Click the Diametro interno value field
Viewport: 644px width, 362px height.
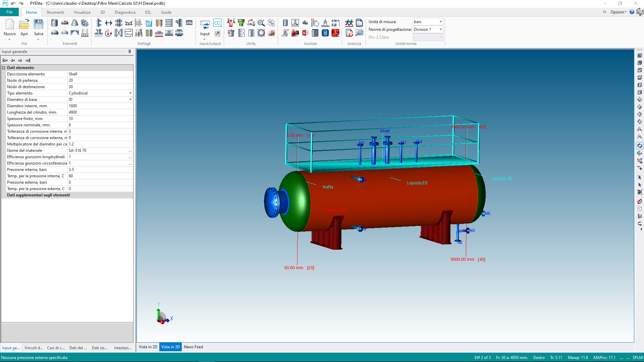click(x=100, y=106)
